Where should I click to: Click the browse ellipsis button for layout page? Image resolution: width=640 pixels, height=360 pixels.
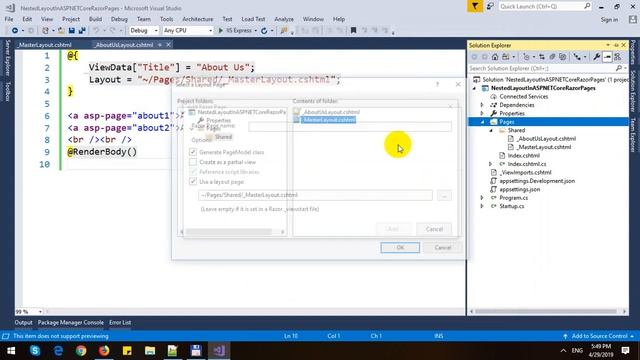pyautogui.click(x=444, y=196)
